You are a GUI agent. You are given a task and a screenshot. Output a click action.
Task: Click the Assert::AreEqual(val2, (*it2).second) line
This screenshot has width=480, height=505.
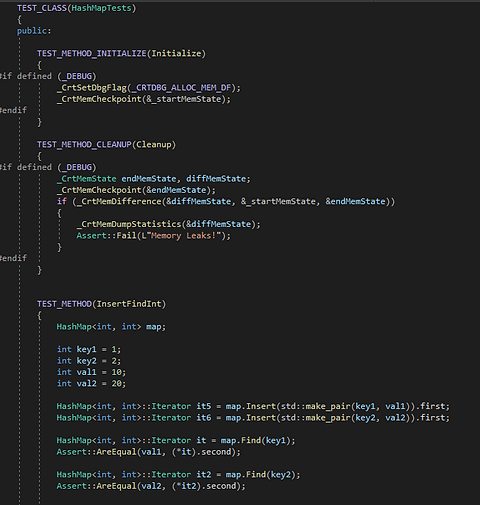point(151,486)
